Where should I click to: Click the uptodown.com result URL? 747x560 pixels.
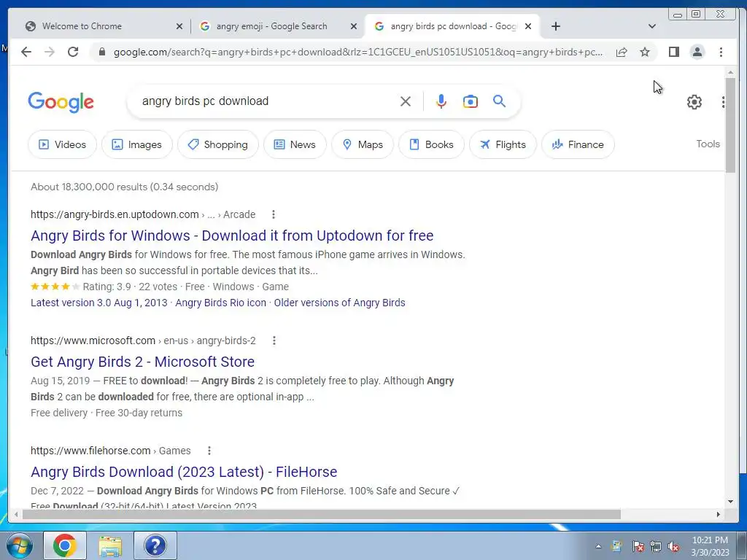click(x=143, y=214)
